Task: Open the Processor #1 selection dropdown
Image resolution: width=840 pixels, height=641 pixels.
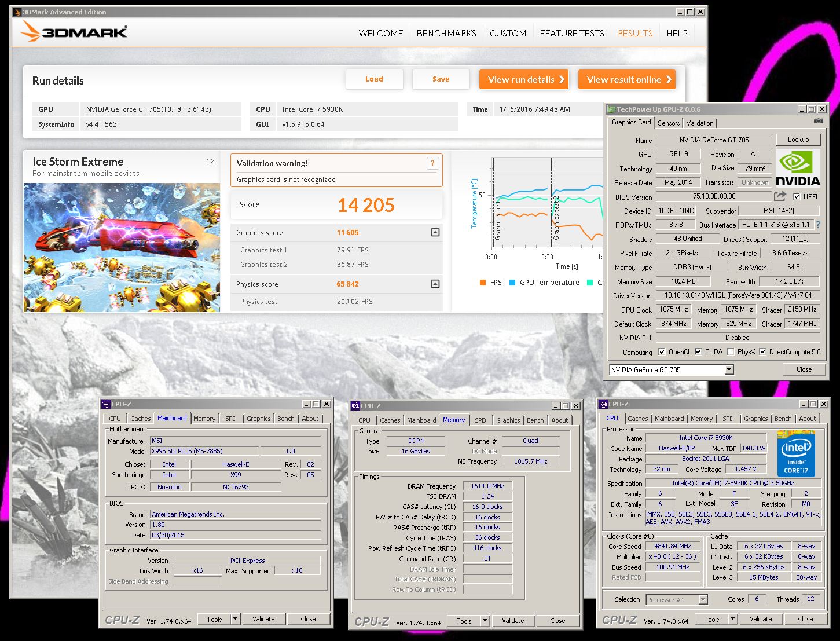Action: tap(703, 599)
